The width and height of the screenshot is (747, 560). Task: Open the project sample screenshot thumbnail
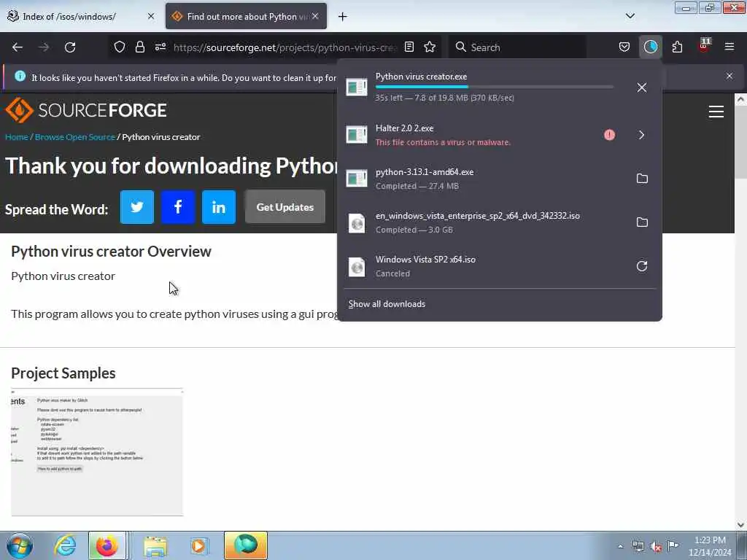point(97,452)
